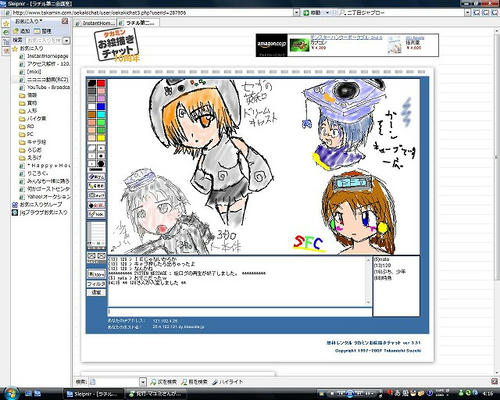The width and height of the screenshot is (500, 400).
Task: Open the お気に入りグループ item
Action: tap(37, 204)
